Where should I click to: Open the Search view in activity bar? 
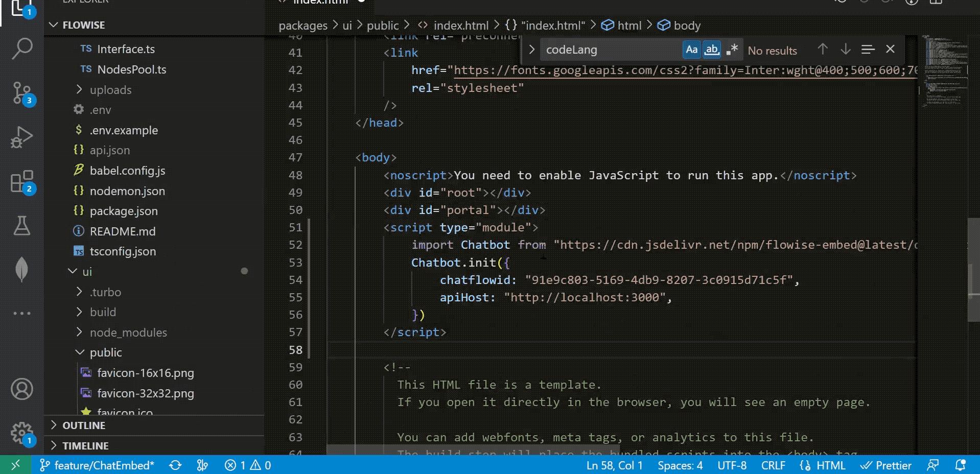pos(22,49)
